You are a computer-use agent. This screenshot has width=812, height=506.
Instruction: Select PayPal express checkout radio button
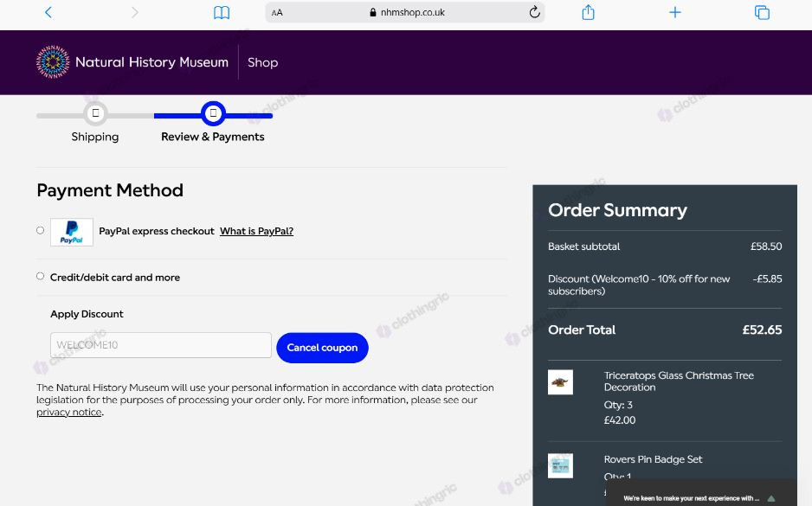click(x=41, y=230)
